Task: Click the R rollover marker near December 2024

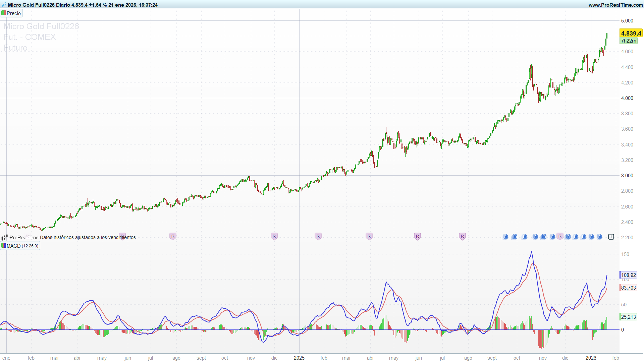Action: click(x=274, y=236)
